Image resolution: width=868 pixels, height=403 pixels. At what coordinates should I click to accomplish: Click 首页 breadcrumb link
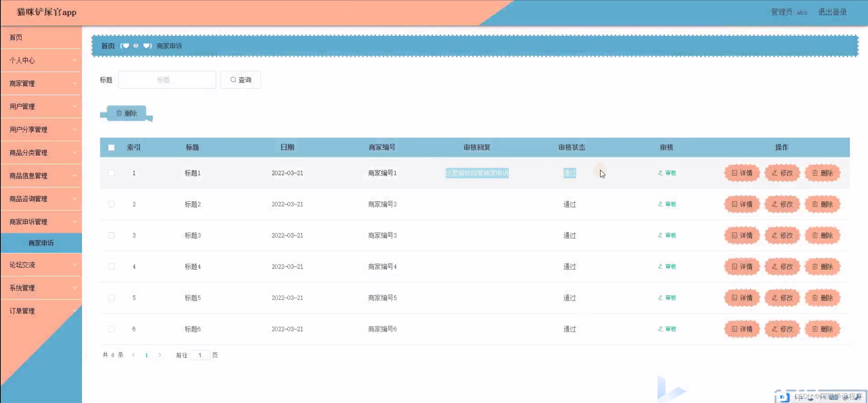108,46
